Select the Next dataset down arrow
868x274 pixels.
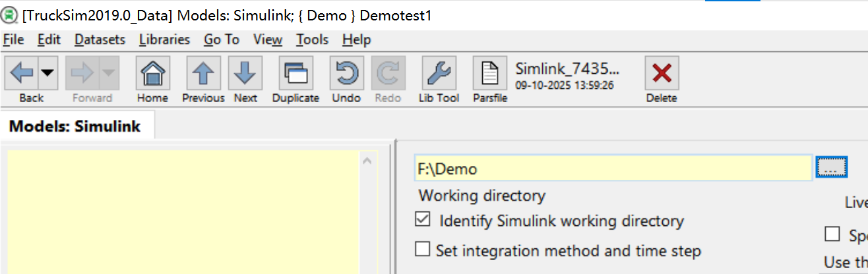[x=245, y=73]
